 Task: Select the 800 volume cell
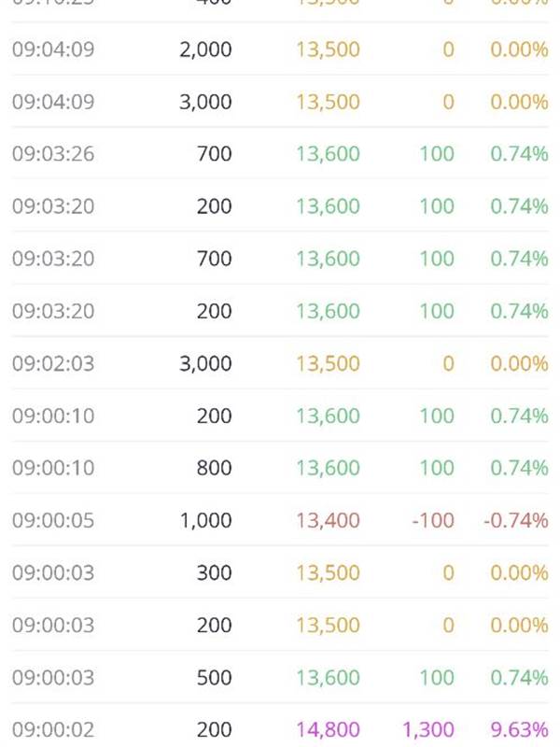[214, 468]
